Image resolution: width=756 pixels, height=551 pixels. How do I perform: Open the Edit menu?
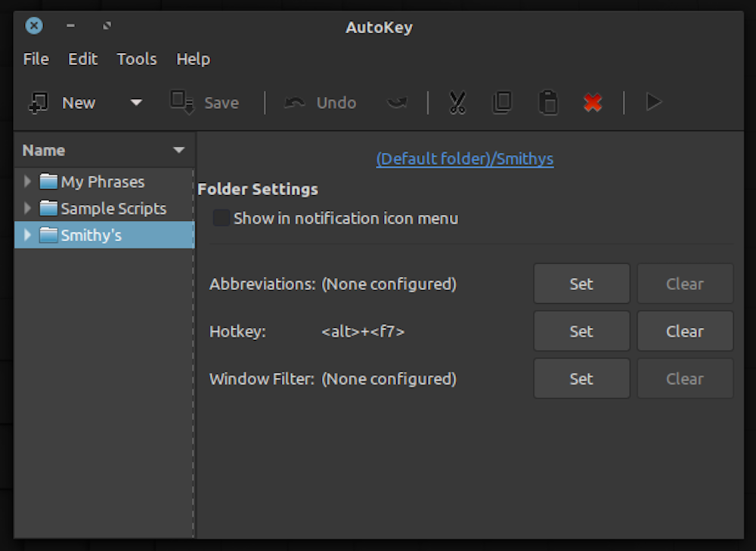[82, 59]
